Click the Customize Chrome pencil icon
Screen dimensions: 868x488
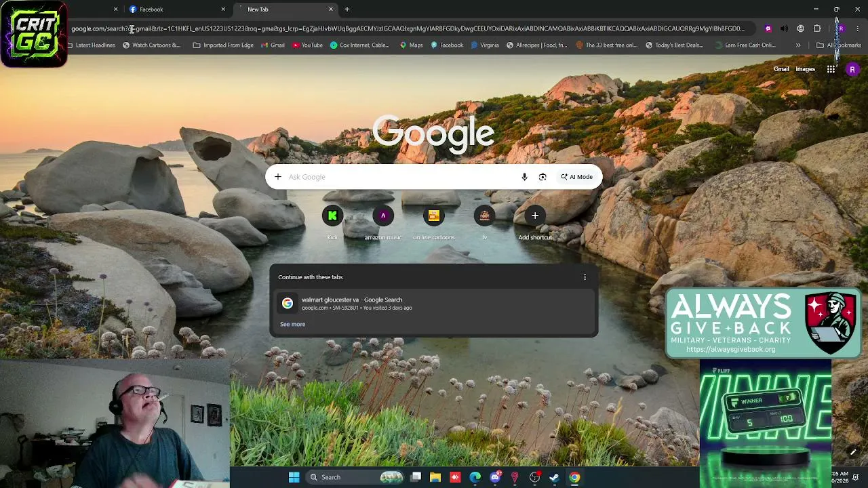click(853, 452)
